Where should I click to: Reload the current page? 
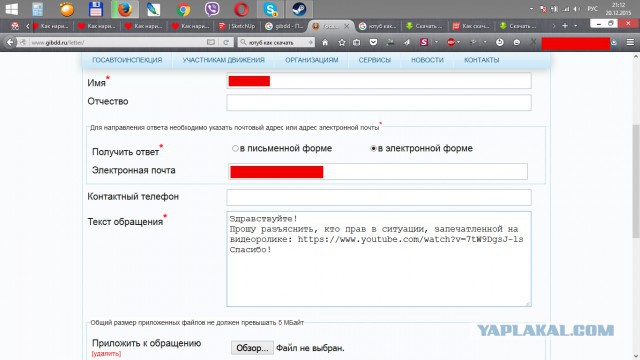[226, 42]
